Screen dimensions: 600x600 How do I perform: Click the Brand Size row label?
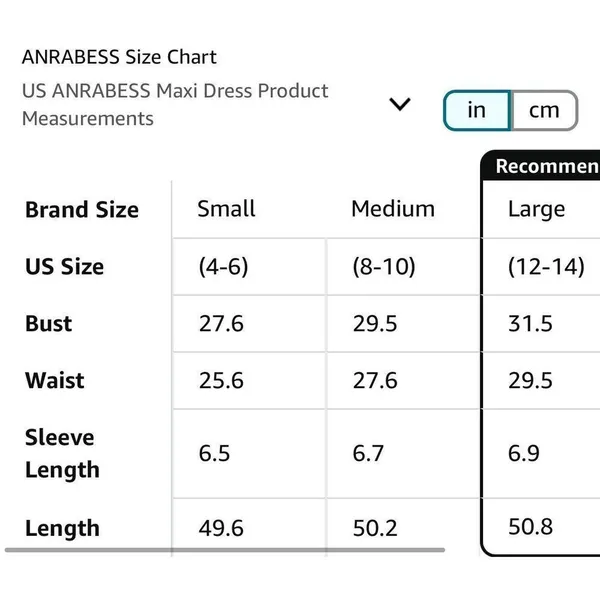(x=82, y=210)
